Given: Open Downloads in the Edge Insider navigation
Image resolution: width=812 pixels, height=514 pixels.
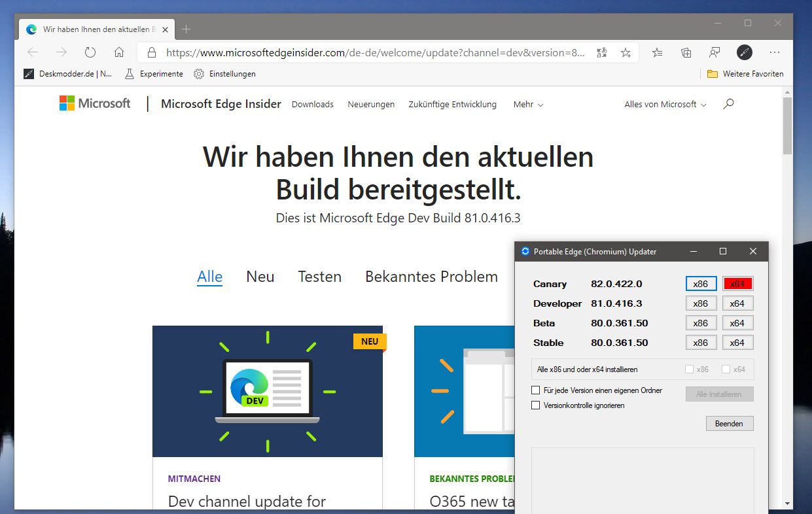Looking at the screenshot, I should coord(313,105).
